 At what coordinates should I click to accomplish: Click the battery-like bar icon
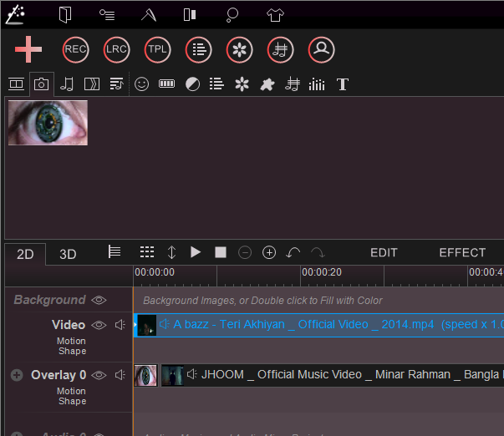click(167, 84)
